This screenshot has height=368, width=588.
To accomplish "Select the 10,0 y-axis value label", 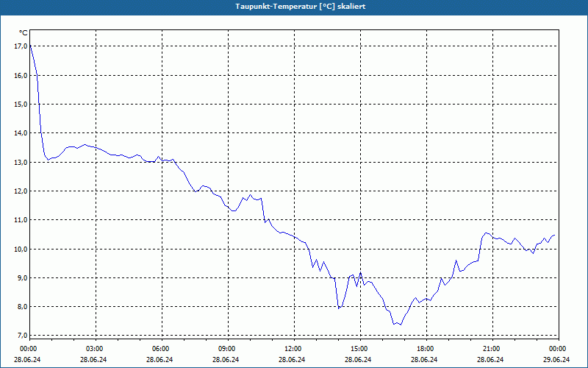I will [21, 249].
